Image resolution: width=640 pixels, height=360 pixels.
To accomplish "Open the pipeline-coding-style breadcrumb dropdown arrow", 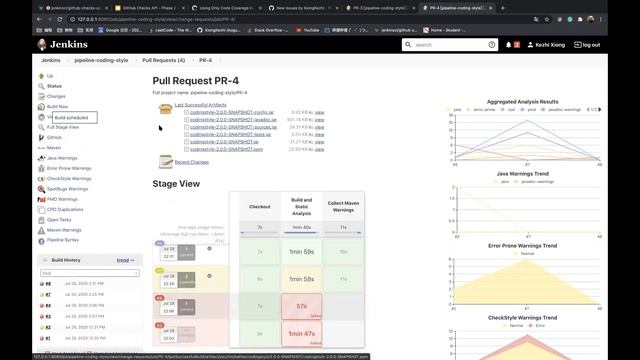I will [135, 60].
